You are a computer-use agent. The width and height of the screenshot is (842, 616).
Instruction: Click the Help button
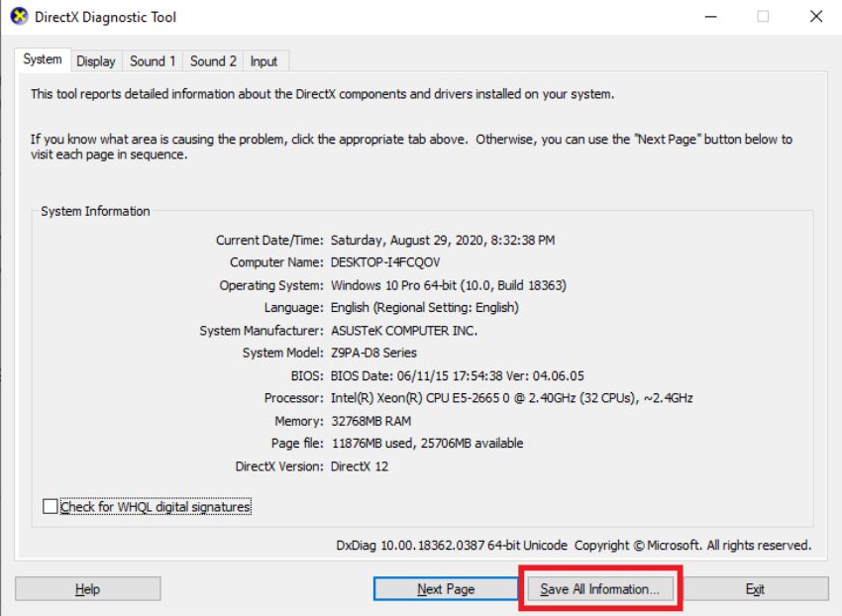(88, 589)
